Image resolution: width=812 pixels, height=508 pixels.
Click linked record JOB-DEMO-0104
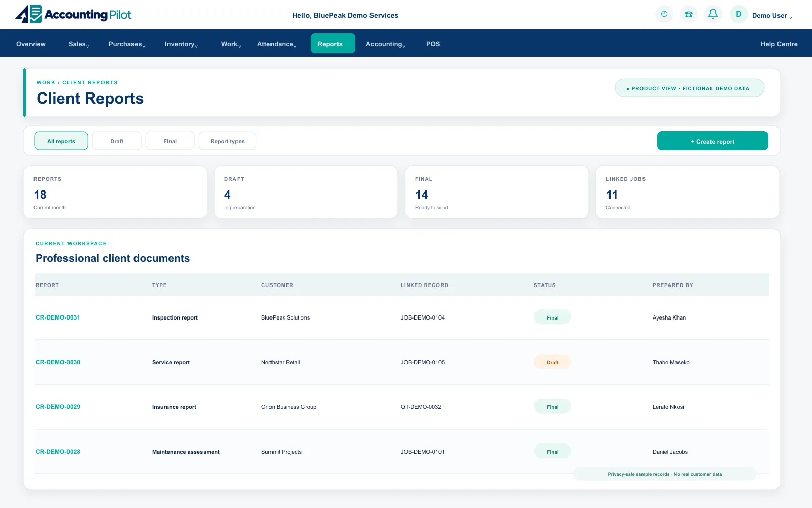(423, 317)
